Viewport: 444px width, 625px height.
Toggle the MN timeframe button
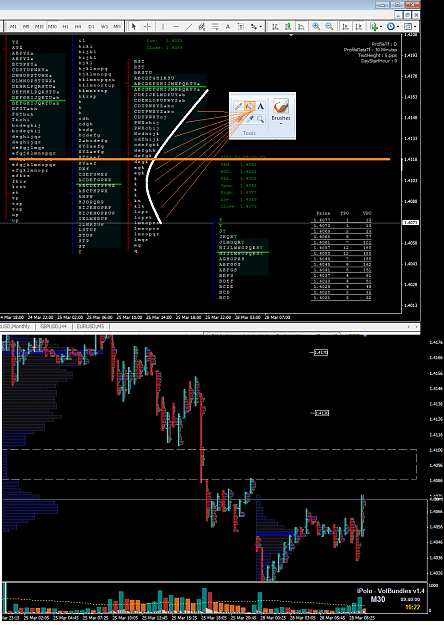(x=117, y=26)
